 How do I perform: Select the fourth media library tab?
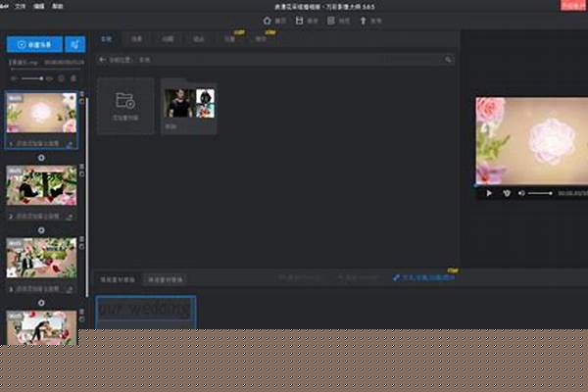pos(198,39)
